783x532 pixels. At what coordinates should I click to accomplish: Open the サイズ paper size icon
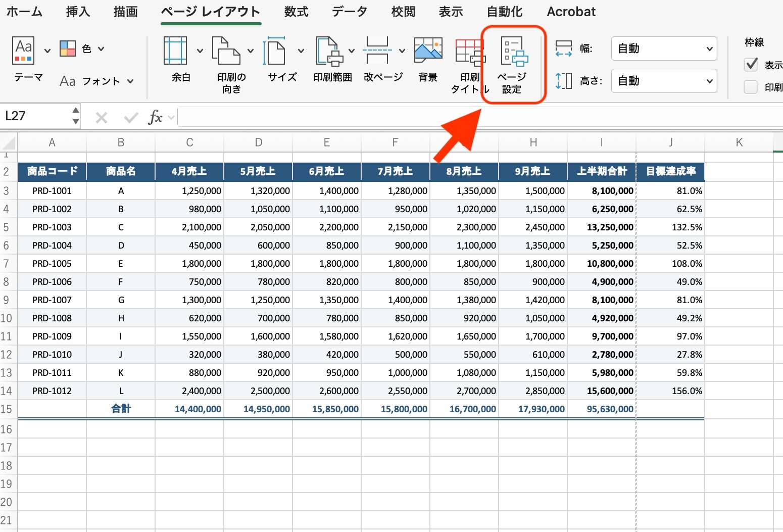(x=276, y=51)
